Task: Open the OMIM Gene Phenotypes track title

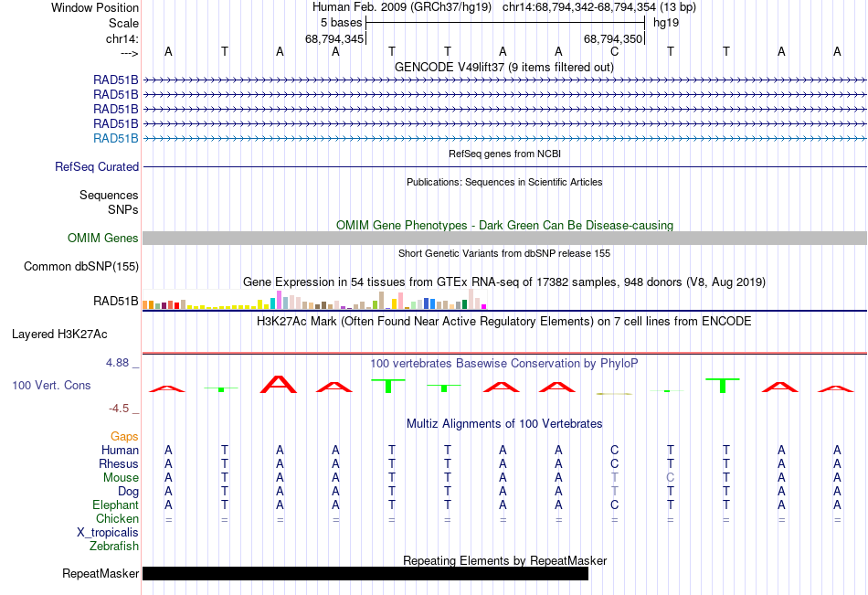Action: point(505,225)
